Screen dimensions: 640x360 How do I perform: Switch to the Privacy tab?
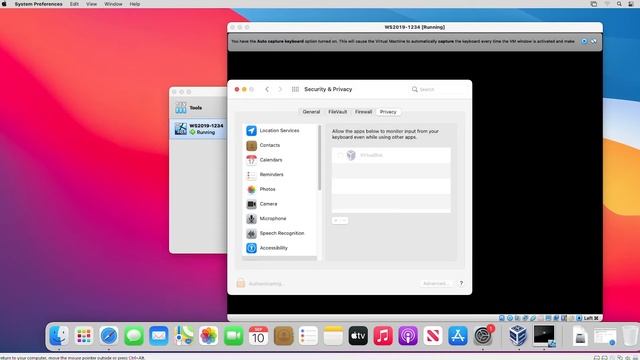[x=388, y=112]
